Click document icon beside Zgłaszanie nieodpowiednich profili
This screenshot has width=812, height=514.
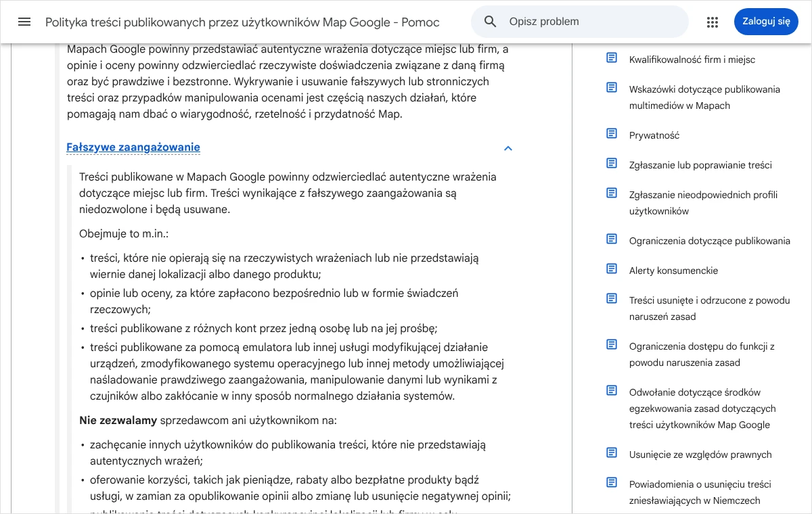pos(612,193)
